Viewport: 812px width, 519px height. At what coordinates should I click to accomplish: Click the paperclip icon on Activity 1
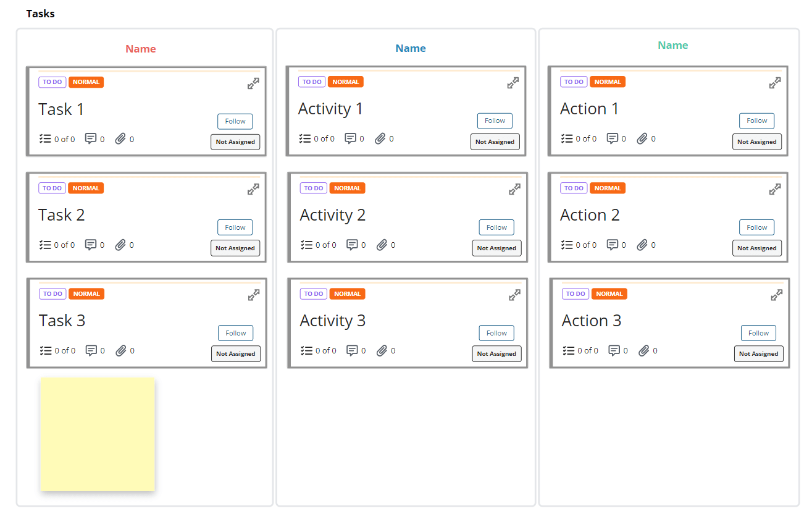coord(381,138)
